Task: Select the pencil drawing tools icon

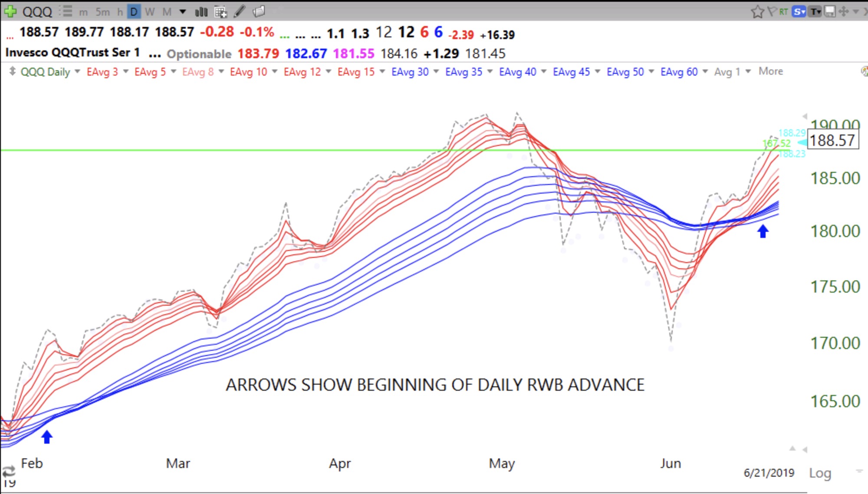Action: coord(240,11)
